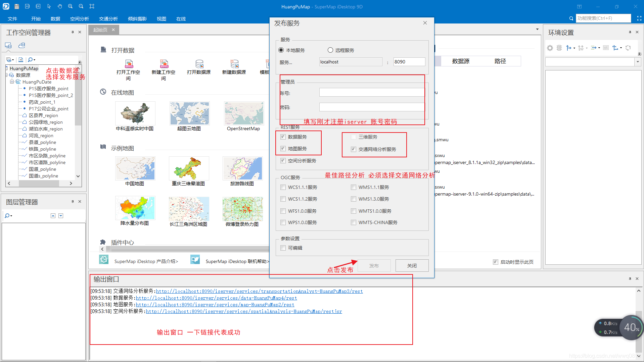Click the SuperMap iDesktop application logo

tap(6, 6)
